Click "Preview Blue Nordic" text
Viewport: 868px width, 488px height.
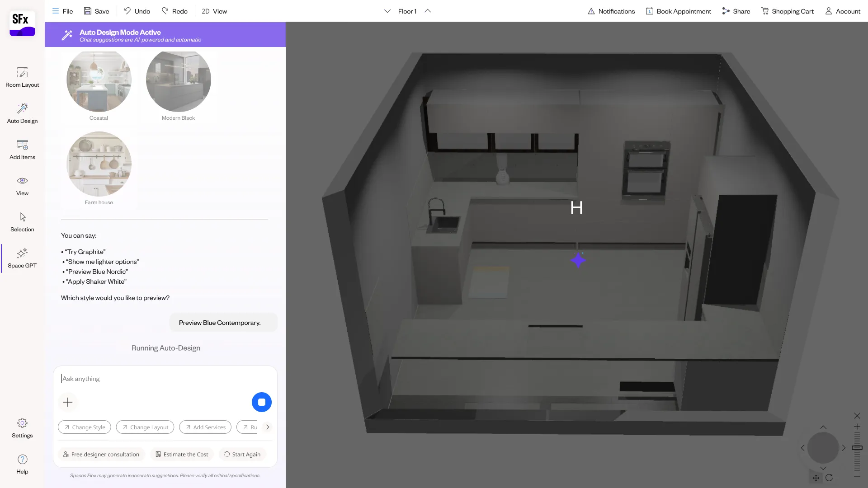click(97, 272)
